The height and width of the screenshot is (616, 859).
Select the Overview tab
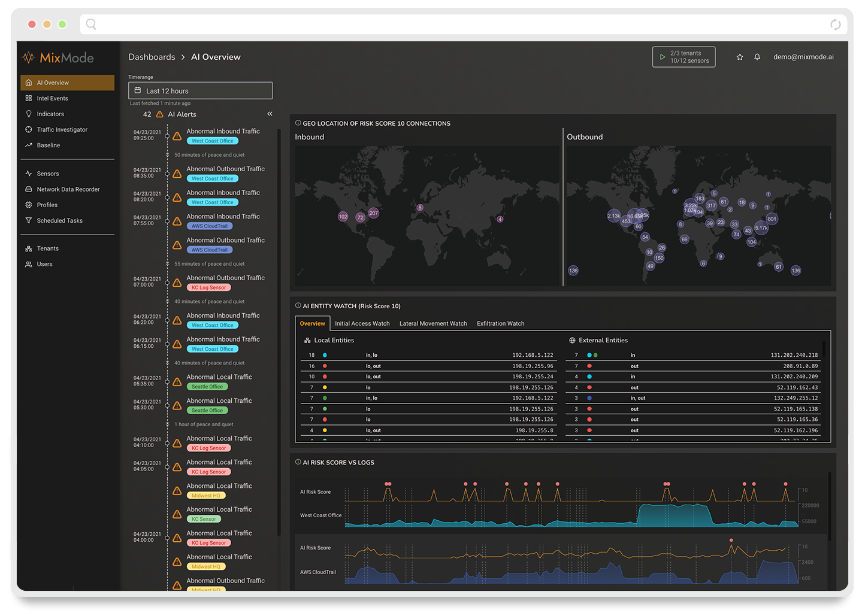click(313, 323)
